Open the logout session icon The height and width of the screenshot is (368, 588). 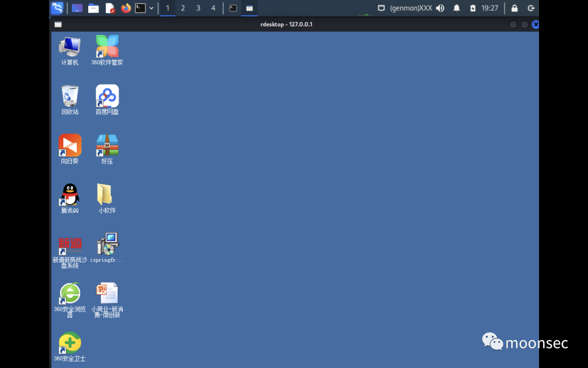[x=531, y=8]
